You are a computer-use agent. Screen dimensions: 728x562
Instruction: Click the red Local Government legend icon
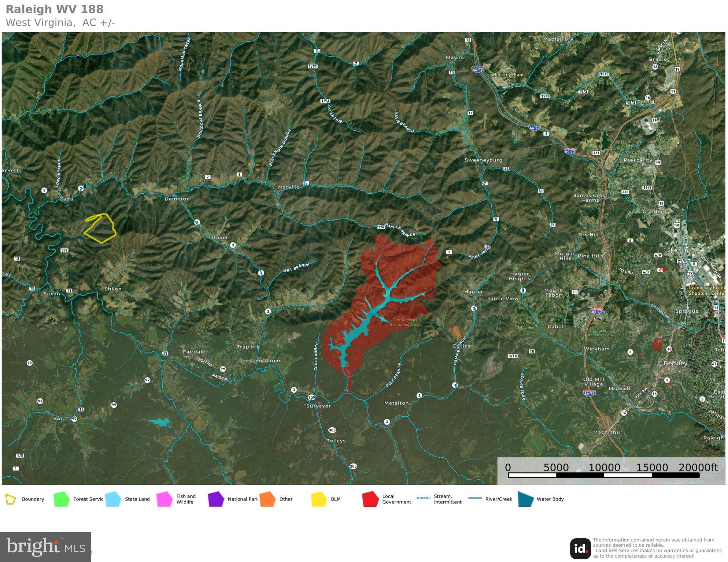click(x=370, y=499)
